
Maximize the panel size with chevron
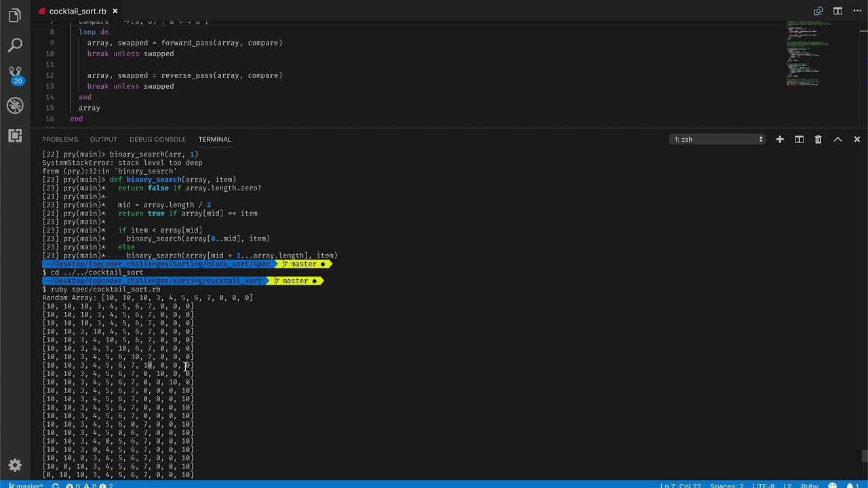point(837,139)
